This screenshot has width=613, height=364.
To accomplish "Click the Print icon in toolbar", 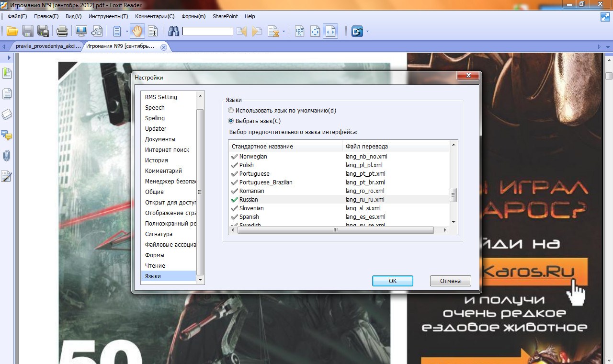I will [x=62, y=32].
